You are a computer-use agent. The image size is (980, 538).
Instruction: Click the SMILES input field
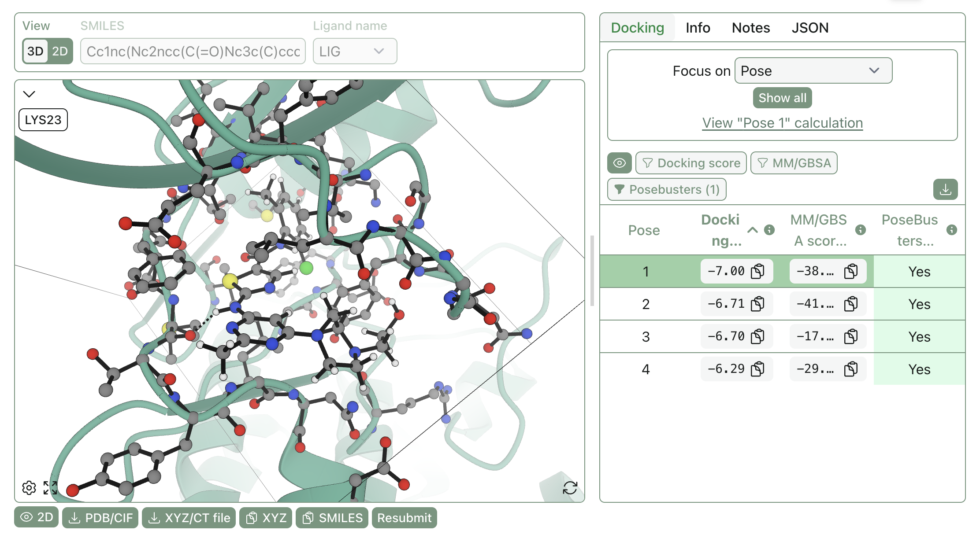193,51
